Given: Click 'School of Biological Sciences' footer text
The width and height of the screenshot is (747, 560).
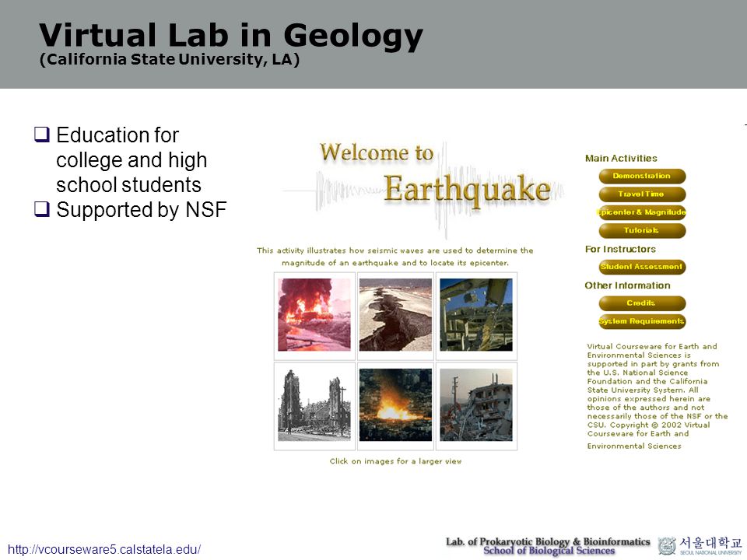Looking at the screenshot, I should [x=549, y=551].
